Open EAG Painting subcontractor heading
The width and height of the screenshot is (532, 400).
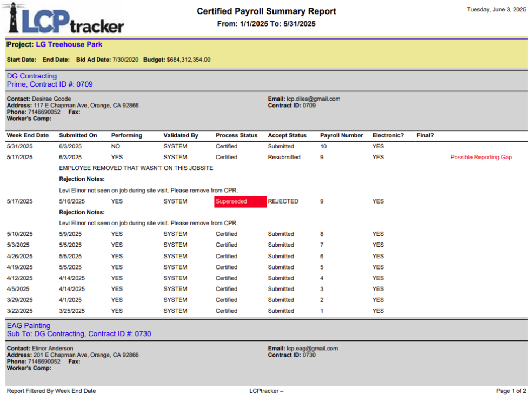click(x=29, y=326)
